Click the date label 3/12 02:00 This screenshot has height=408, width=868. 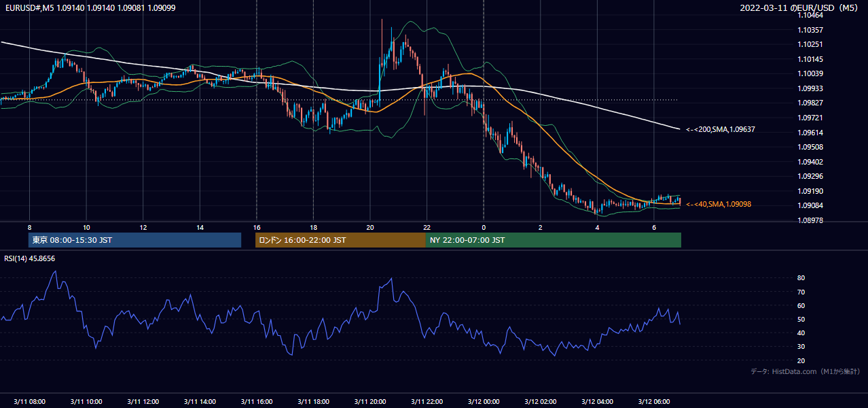541,402
